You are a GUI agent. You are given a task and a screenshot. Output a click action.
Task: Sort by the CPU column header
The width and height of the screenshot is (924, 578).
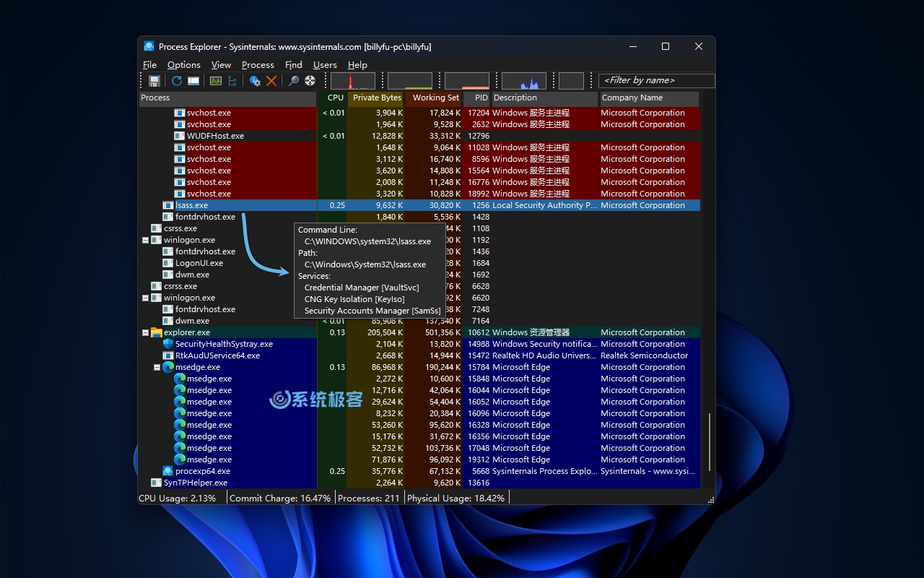point(332,98)
